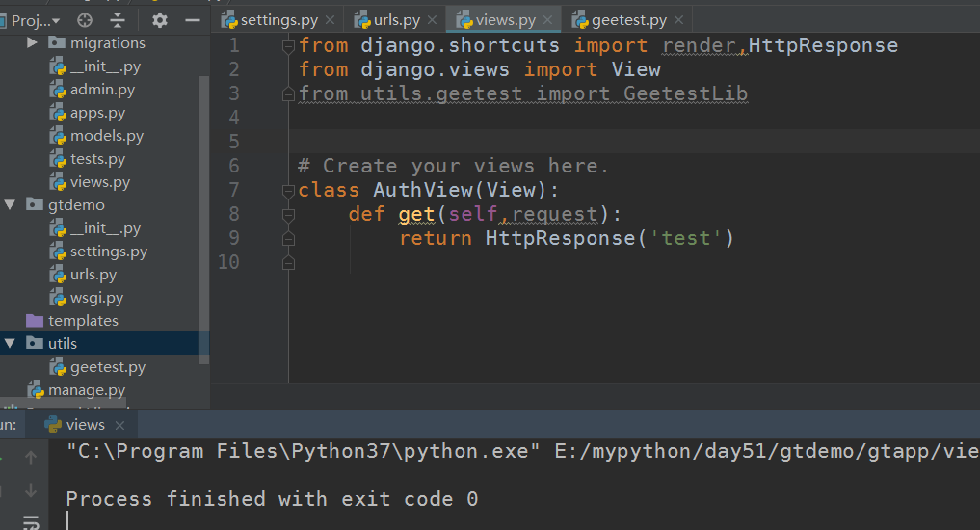Image resolution: width=980 pixels, height=530 pixels.
Task: Select the templates folder
Action: click(x=83, y=321)
